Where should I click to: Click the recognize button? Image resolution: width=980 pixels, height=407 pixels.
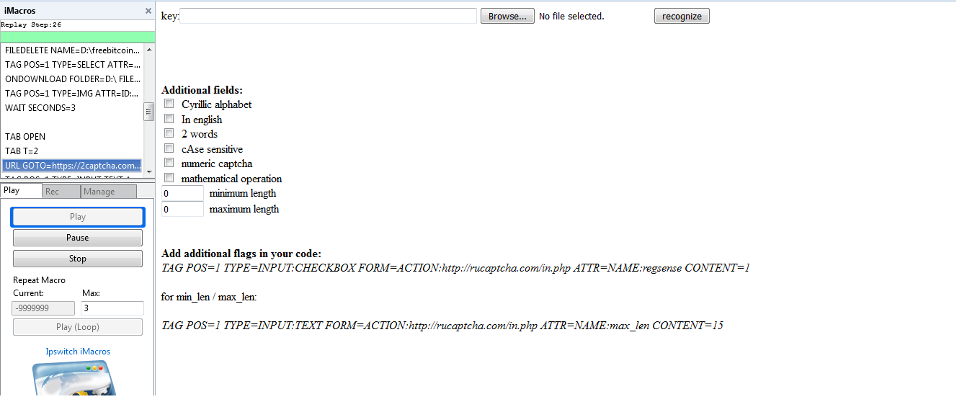(x=682, y=16)
